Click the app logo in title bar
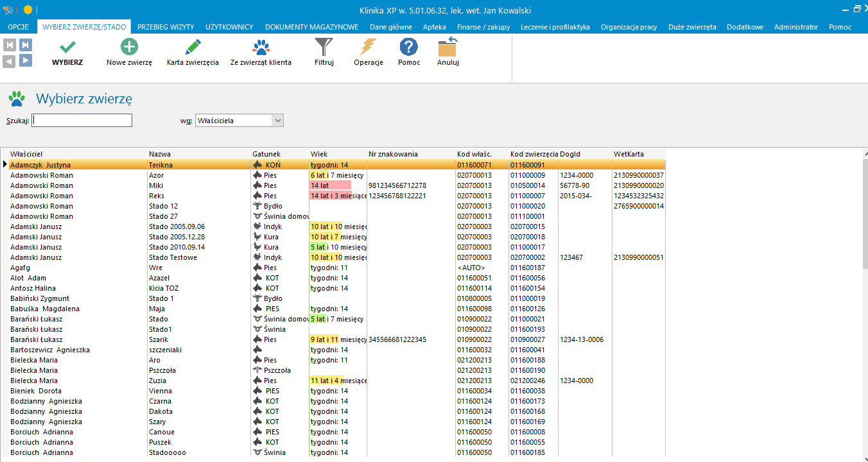This screenshot has width=868, height=462. point(8,10)
